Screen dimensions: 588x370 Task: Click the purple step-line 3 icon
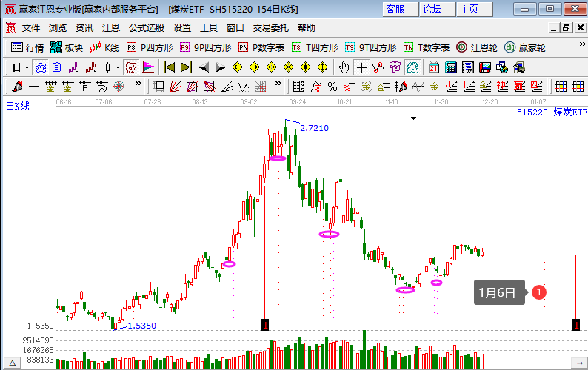point(74,68)
